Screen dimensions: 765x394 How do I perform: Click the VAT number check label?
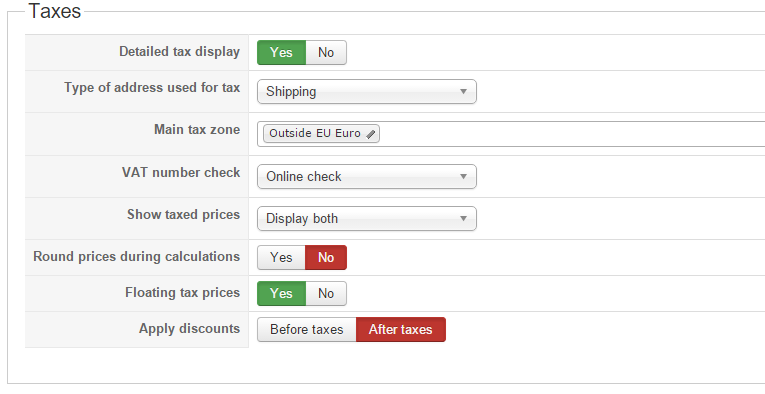[181, 173]
